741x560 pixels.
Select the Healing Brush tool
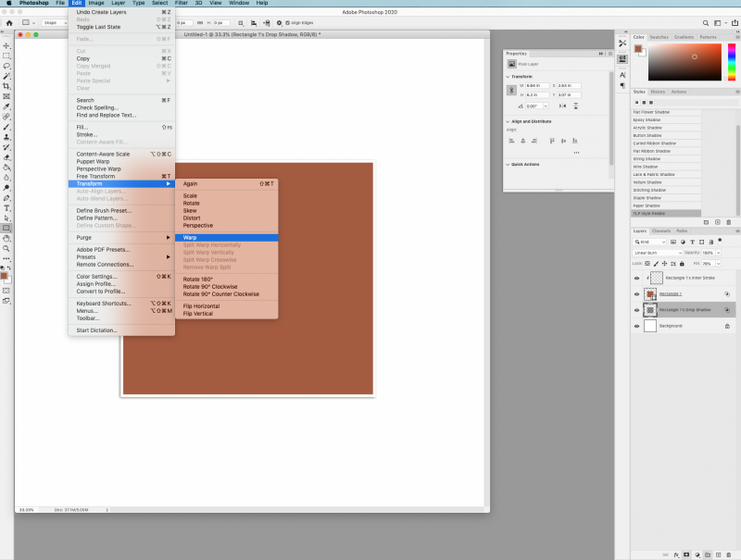[x=6, y=117]
